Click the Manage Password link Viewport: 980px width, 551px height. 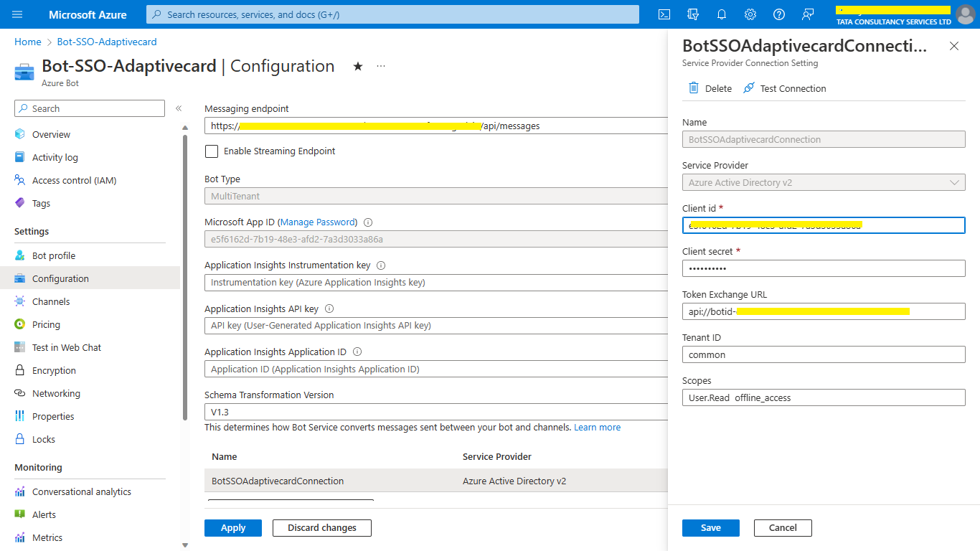pos(317,222)
